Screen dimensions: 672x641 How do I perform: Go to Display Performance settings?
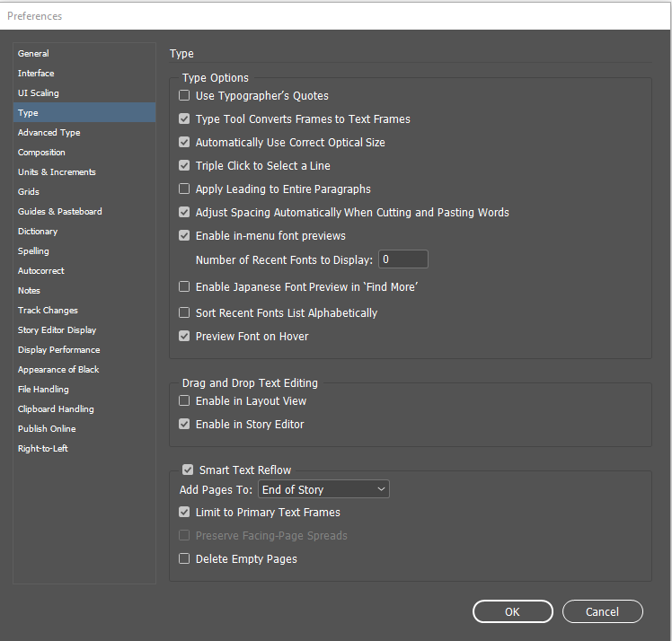point(58,350)
